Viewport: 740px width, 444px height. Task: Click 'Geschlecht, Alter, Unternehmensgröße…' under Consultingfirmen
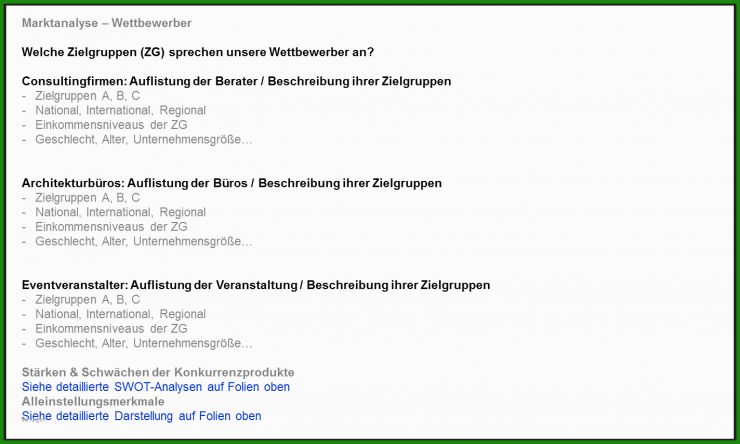click(x=143, y=140)
